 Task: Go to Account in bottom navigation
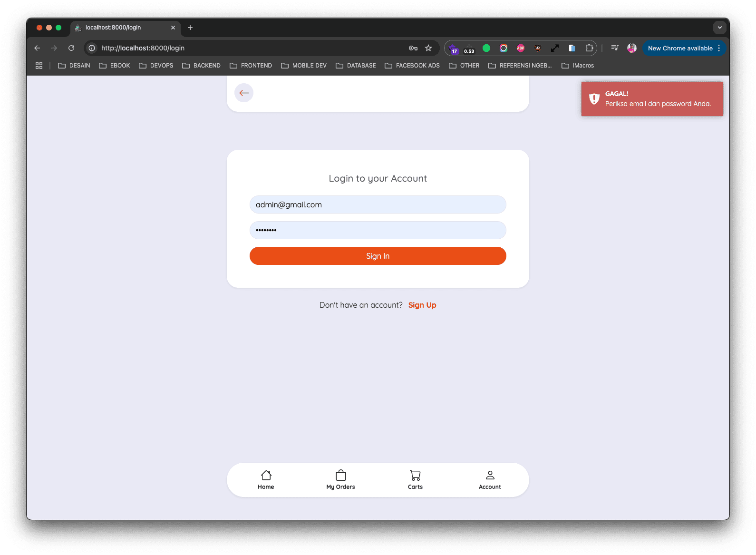(490, 479)
